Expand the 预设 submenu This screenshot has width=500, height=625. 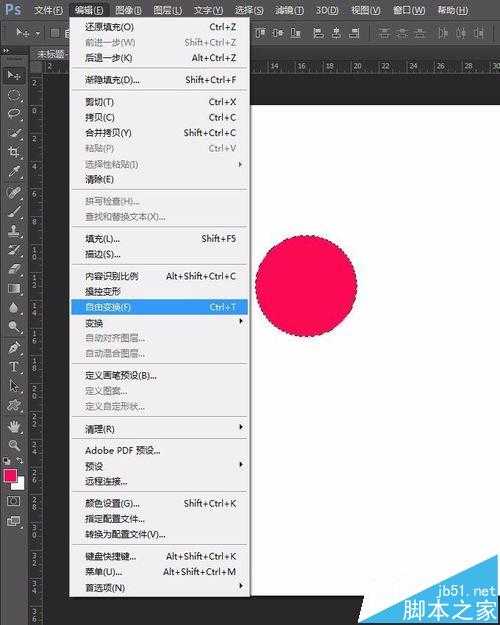click(159, 466)
